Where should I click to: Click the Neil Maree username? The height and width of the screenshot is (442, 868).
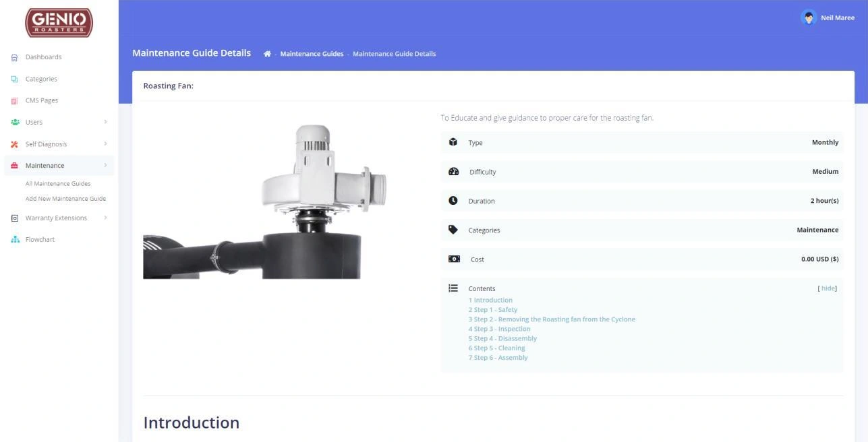pos(838,18)
